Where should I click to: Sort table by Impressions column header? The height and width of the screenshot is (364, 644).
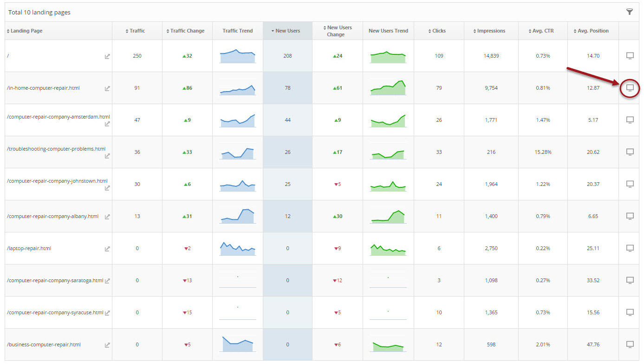[491, 31]
